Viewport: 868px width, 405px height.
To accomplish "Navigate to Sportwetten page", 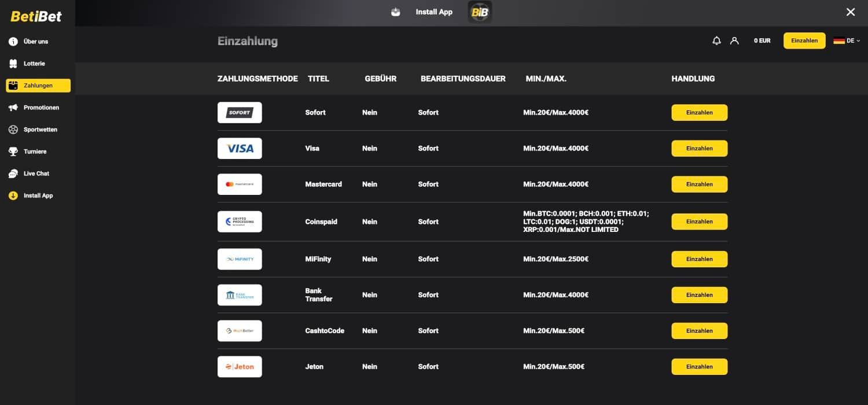I will (40, 130).
